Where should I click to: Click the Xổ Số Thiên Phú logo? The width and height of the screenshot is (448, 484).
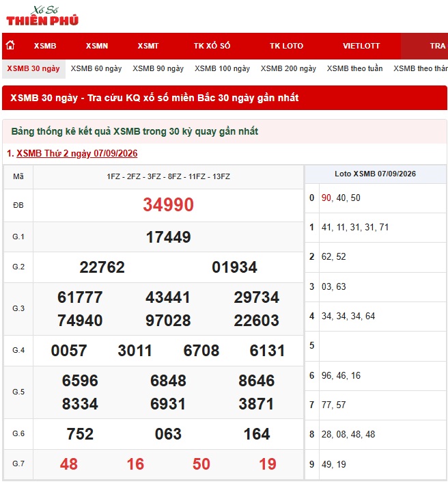point(42,16)
